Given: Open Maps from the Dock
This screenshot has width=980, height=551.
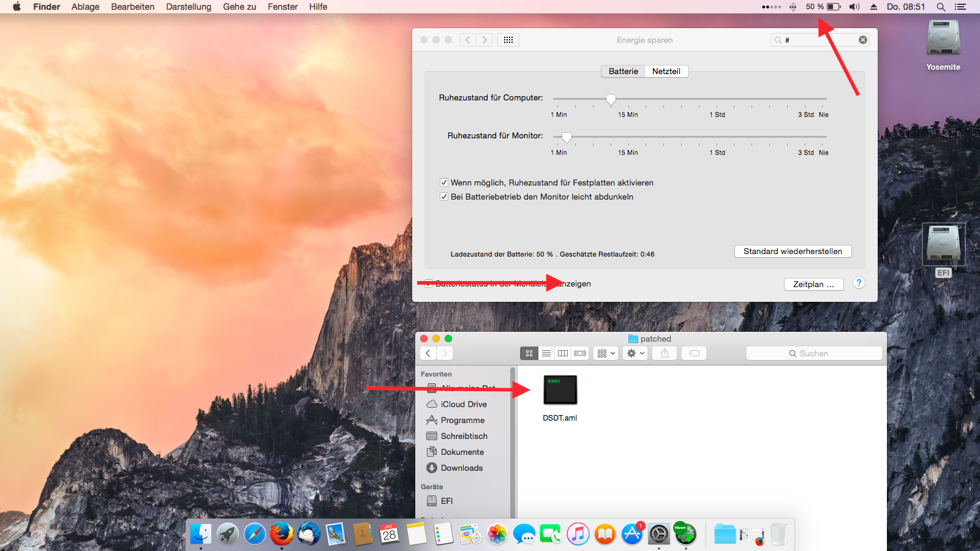Looking at the screenshot, I should (x=470, y=534).
